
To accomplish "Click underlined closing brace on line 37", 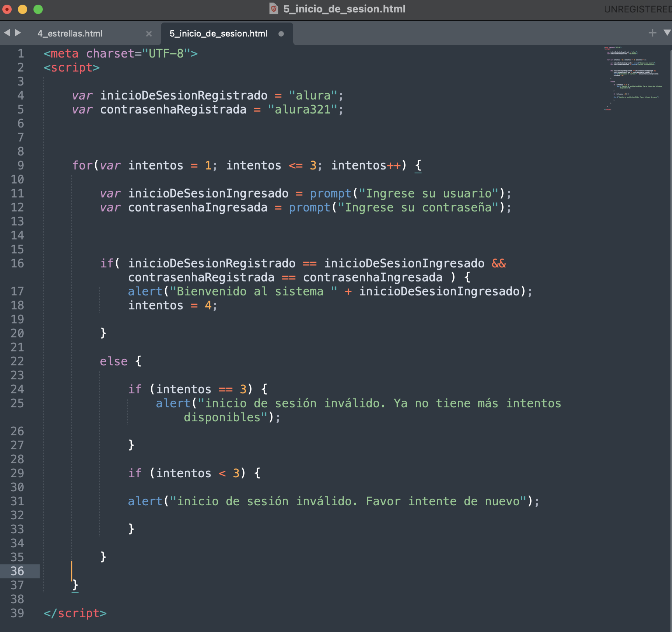I will pyautogui.click(x=75, y=585).
